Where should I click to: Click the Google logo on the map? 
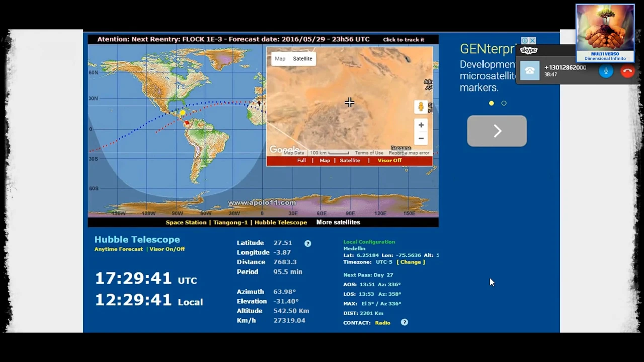click(x=284, y=149)
